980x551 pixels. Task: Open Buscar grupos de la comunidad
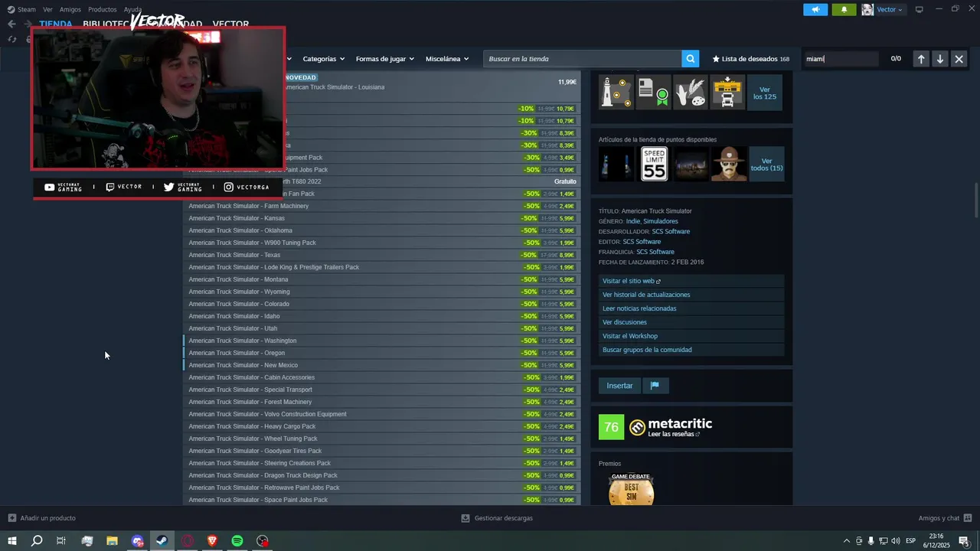click(x=691, y=350)
